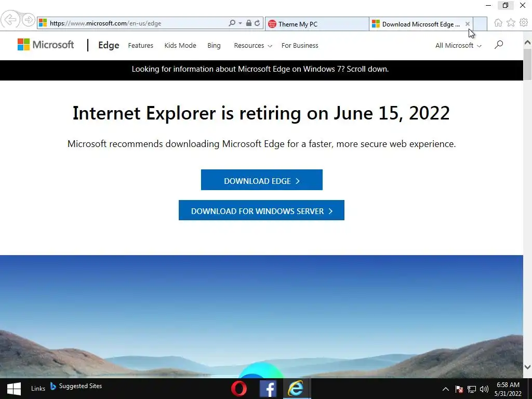Viewport: 532px width, 399px height.
Task: Click DOWNLOAD FOR WINDOWS SERVER button
Action: tap(261, 210)
